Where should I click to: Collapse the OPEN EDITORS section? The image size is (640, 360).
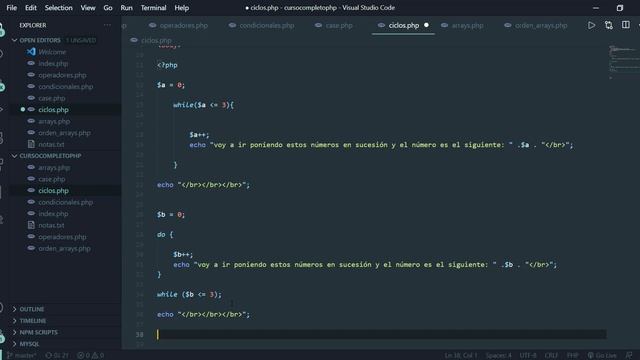40,40
